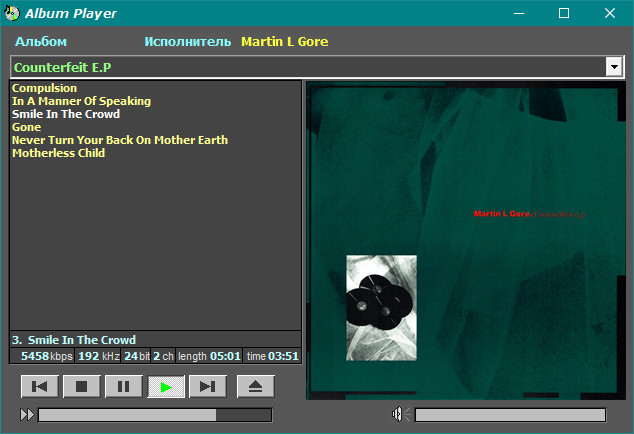Screen dimensions: 634x434
Task: Click the Исполнитель label
Action: [x=188, y=42]
